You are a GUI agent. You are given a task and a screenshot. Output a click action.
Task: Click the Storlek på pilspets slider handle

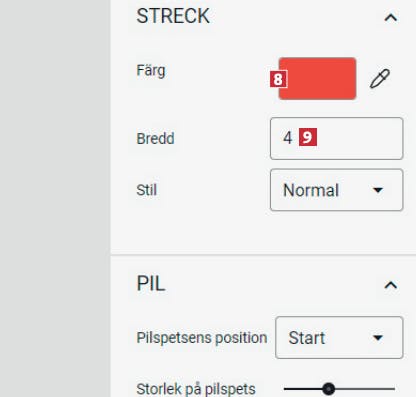pos(329,389)
